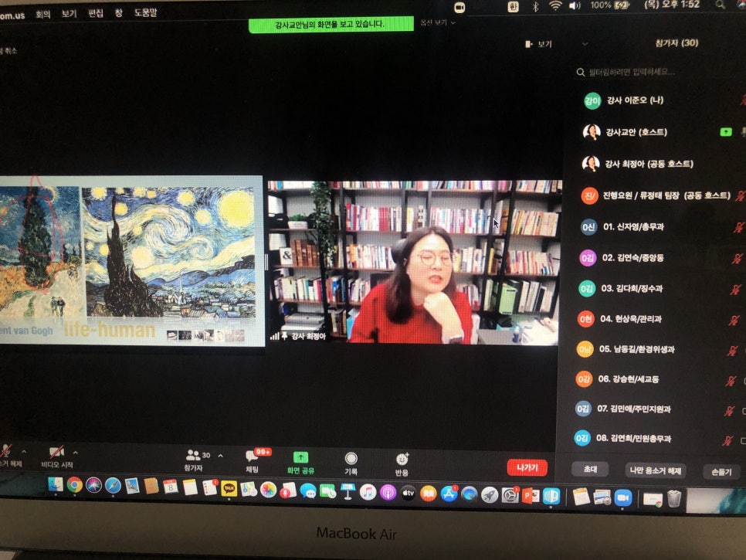
Task: Select the 강사 최정아 speaker video tile
Action: [x=414, y=262]
